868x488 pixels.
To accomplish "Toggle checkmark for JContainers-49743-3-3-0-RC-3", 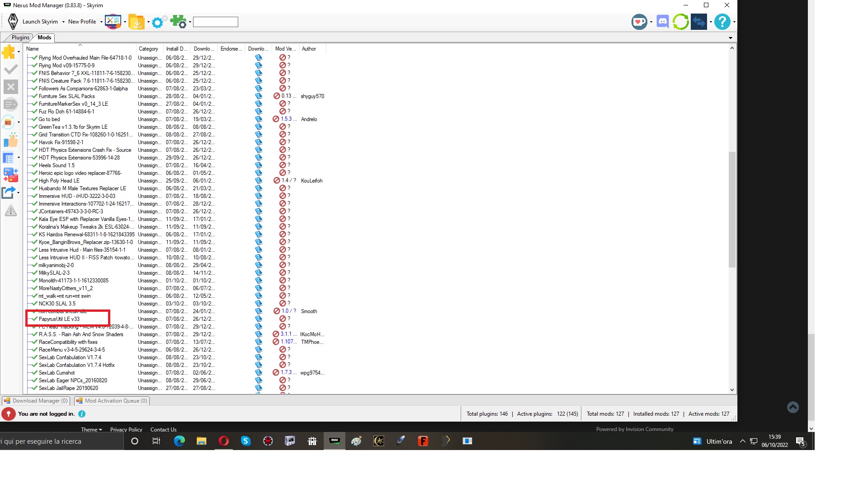I will tap(34, 211).
